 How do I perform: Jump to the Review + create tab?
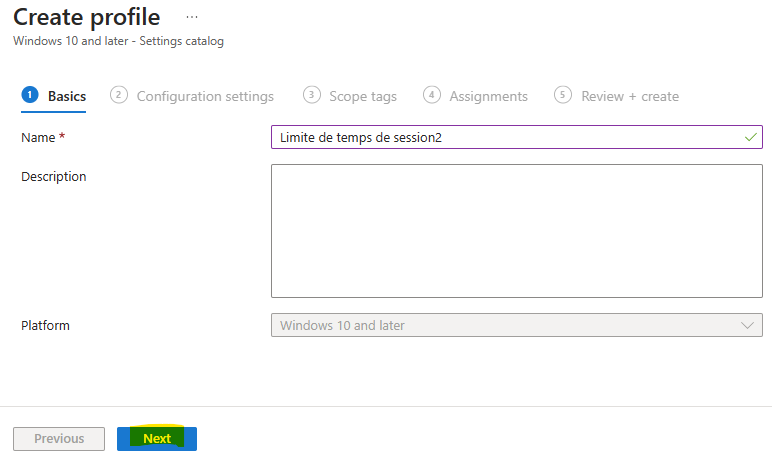(630, 96)
